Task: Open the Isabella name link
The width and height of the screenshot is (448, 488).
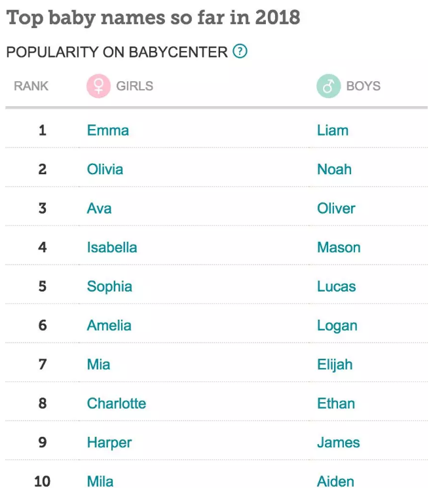Action: click(x=112, y=248)
